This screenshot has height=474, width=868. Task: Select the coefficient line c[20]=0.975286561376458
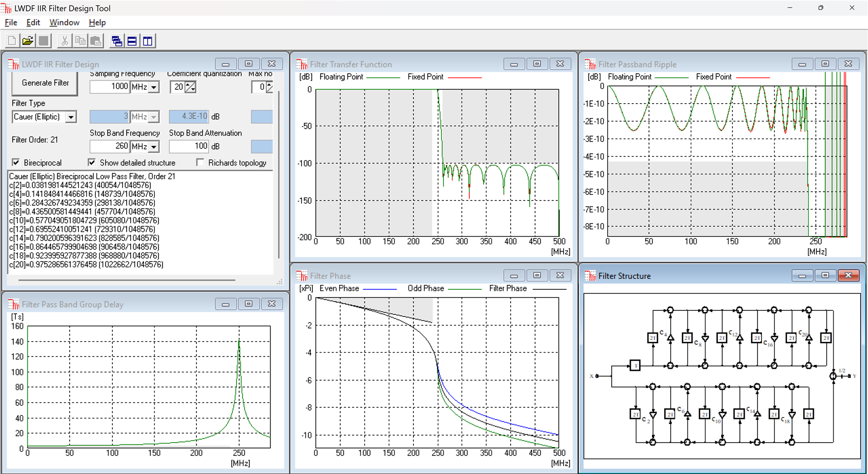pyautogui.click(x=86, y=265)
